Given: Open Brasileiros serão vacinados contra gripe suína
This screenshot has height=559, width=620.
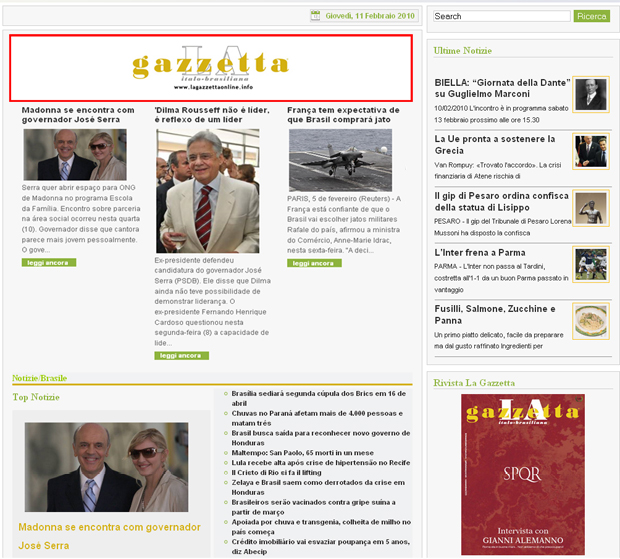Looking at the screenshot, I should pyautogui.click(x=314, y=507).
